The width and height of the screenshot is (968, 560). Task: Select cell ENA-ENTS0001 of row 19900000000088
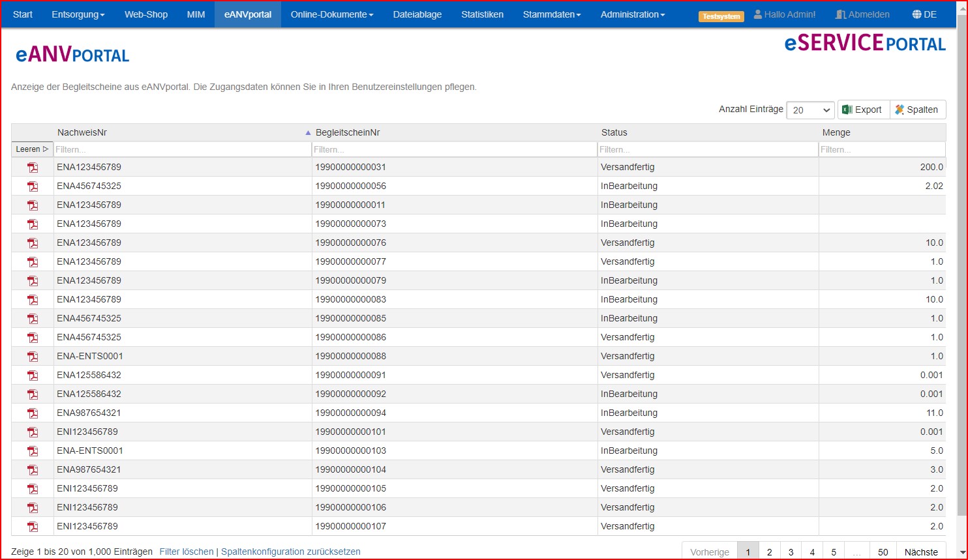coord(183,357)
